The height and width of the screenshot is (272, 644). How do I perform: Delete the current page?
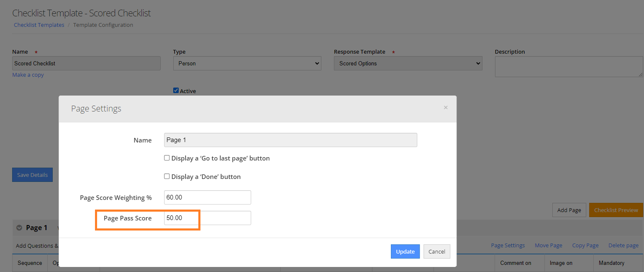tap(623, 245)
